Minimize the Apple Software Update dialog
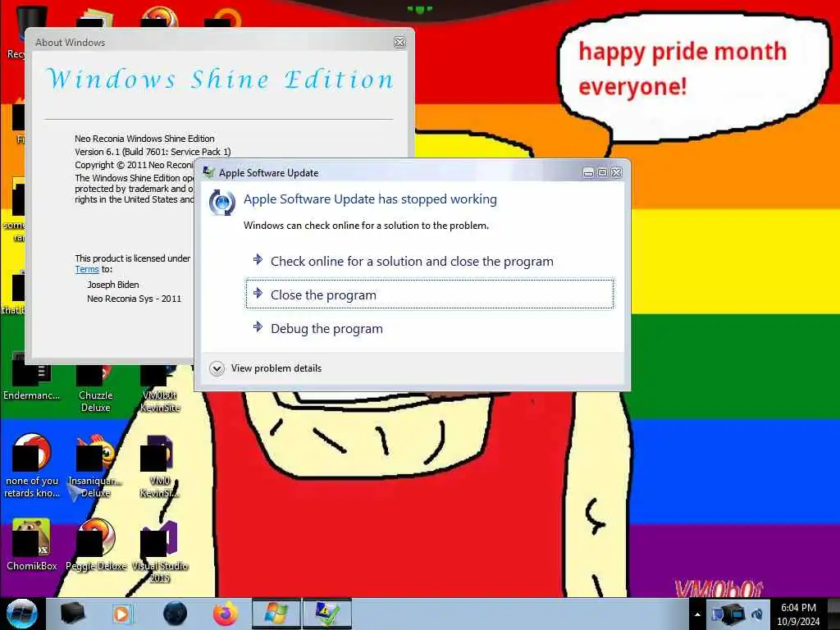Image resolution: width=840 pixels, height=630 pixels. pos(588,172)
